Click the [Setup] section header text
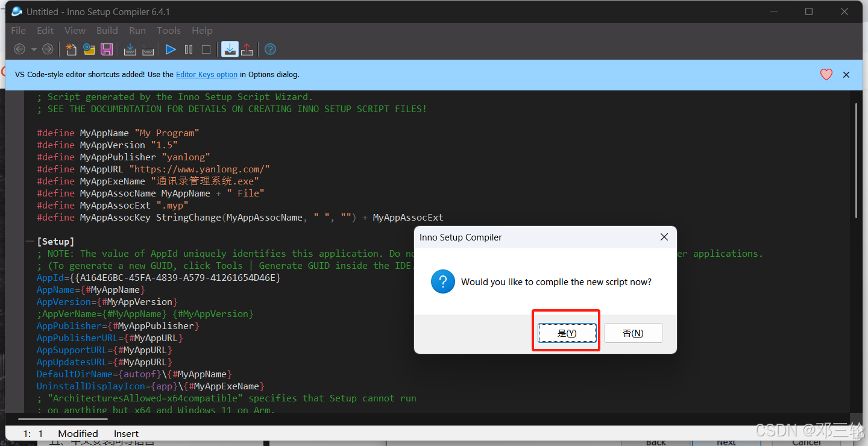This screenshot has height=446, width=868. 55,242
